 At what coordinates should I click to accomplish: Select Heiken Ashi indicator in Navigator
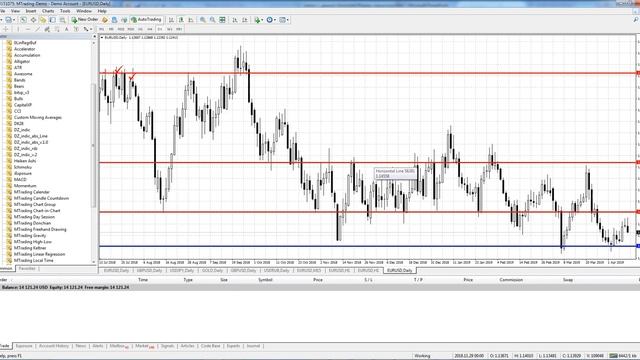pyautogui.click(x=25, y=161)
